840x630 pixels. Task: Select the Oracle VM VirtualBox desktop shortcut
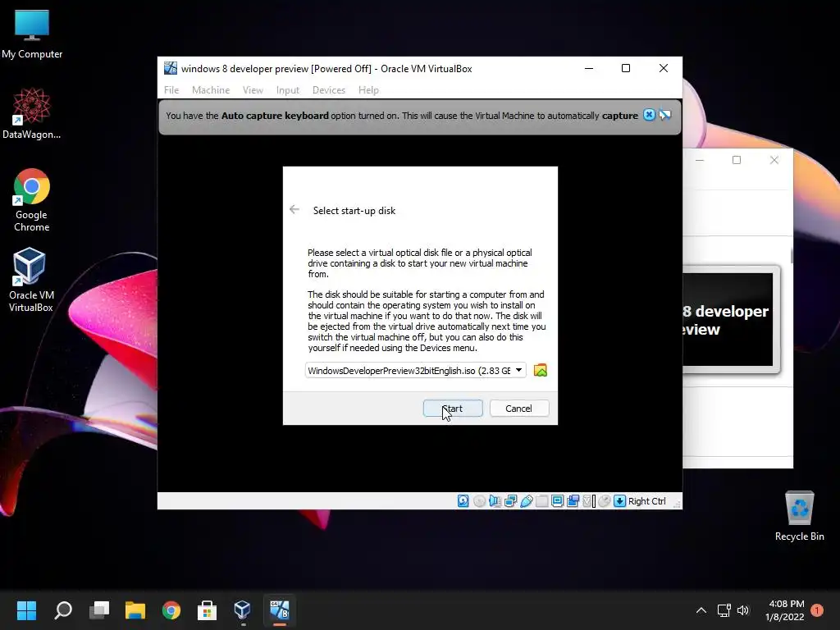pyautogui.click(x=30, y=280)
